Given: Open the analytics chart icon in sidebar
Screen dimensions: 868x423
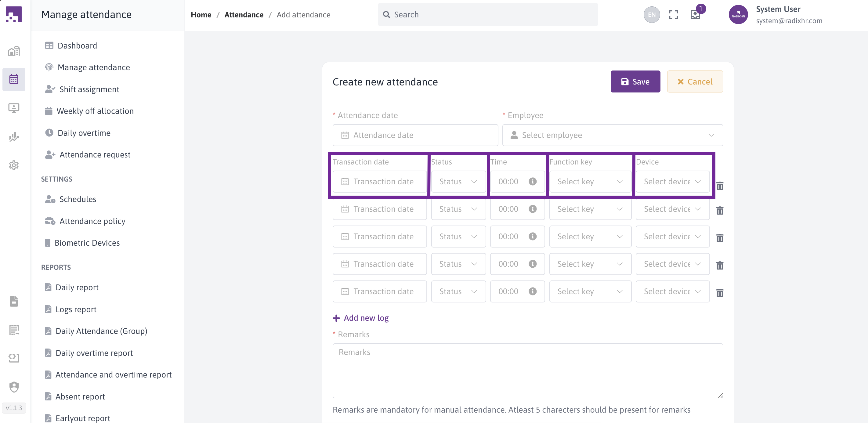Looking at the screenshot, I should [13, 137].
